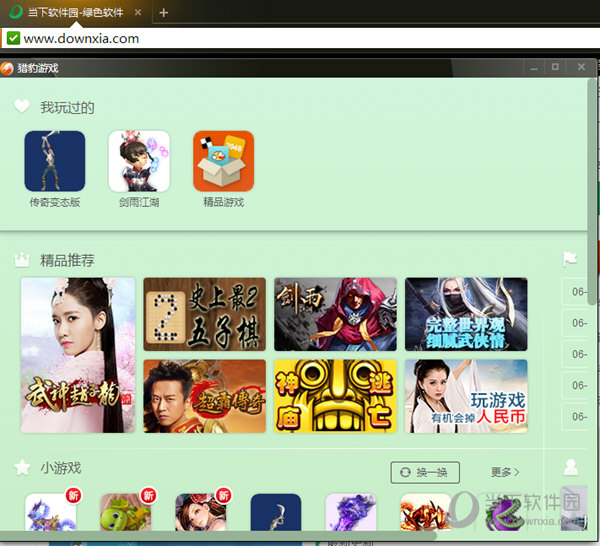This screenshot has height=546, width=600.
Task: Select the 当下软件园-绿色软件 browser tab
Action: point(75,13)
